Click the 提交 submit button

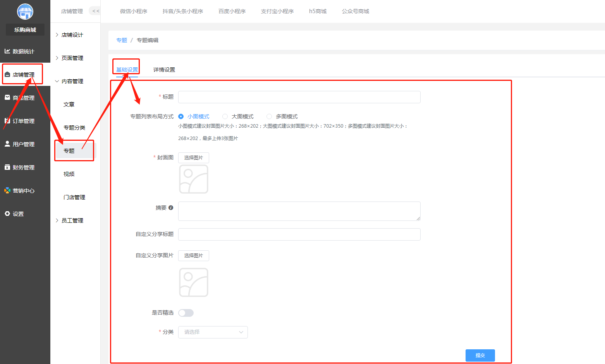click(480, 355)
